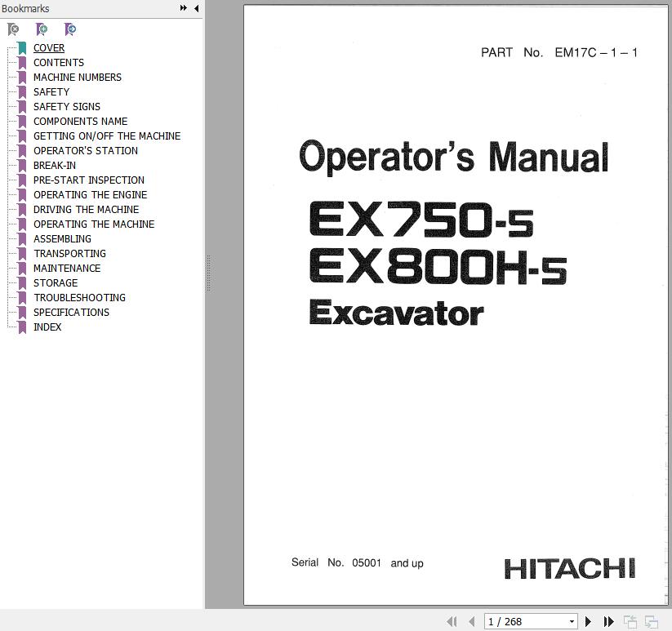Click the delete bookmark icon

coord(13,29)
